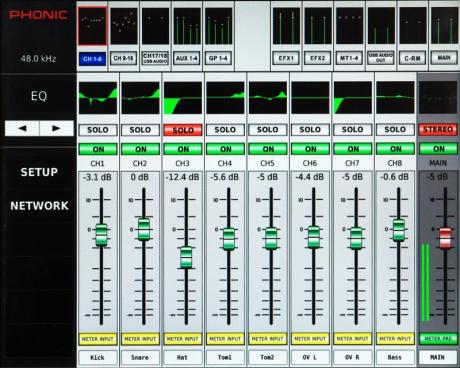The image size is (460, 368).
Task: Switch to the MAIN tab
Action: coord(444,58)
